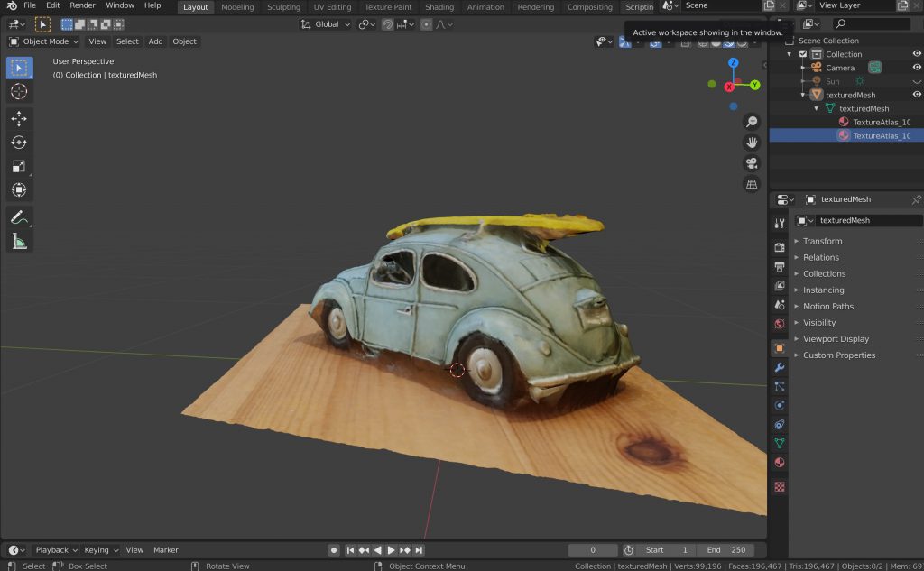Toggle visibility of the Camera object
The width and height of the screenshot is (924, 571).
coord(917,68)
